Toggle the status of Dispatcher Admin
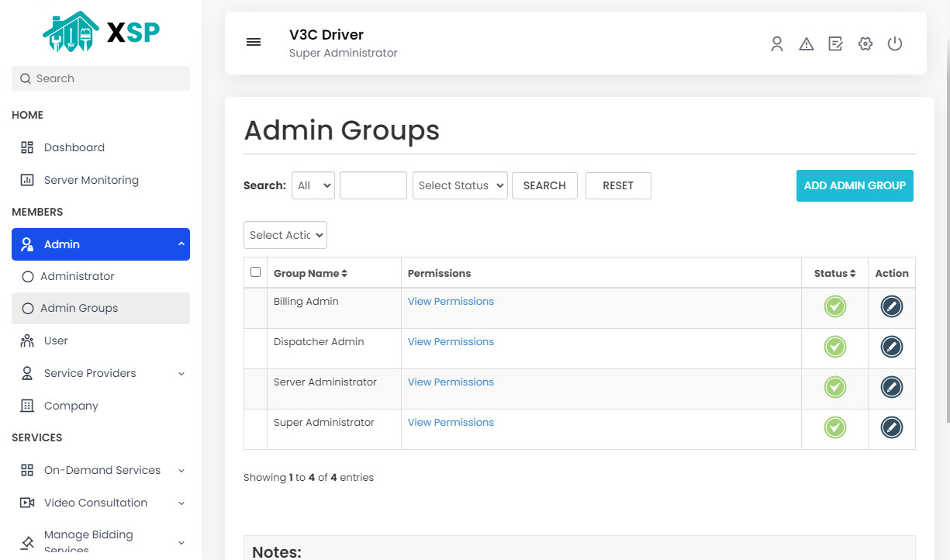 [x=834, y=347]
